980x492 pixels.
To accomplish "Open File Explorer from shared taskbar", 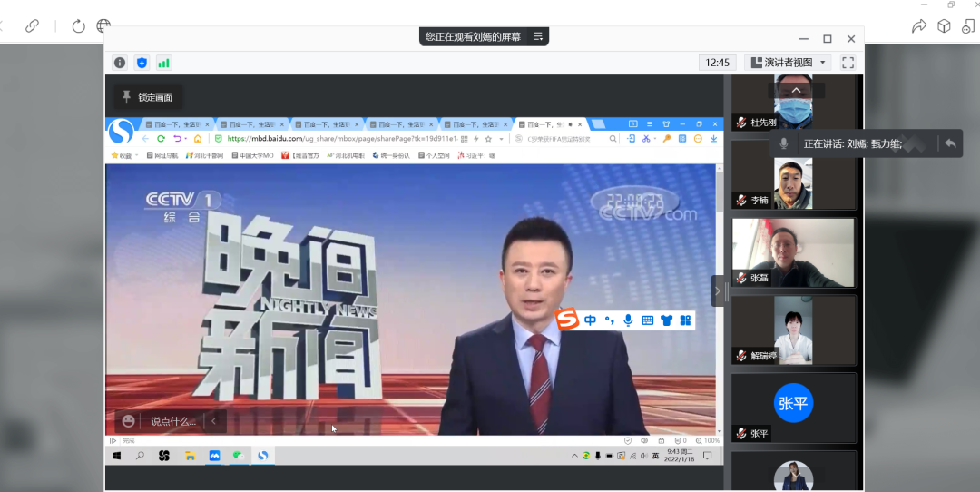I will tap(190, 456).
